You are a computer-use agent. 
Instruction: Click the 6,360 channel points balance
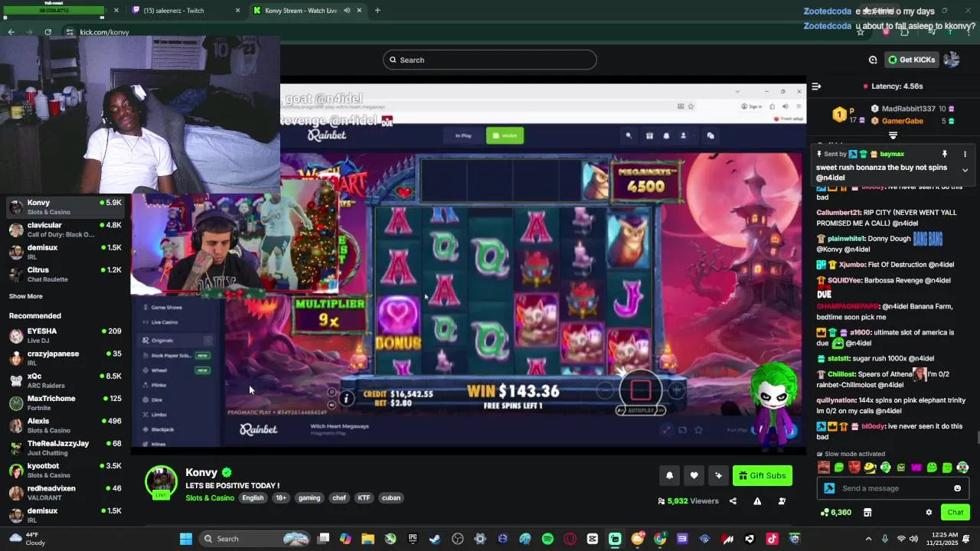(835, 512)
